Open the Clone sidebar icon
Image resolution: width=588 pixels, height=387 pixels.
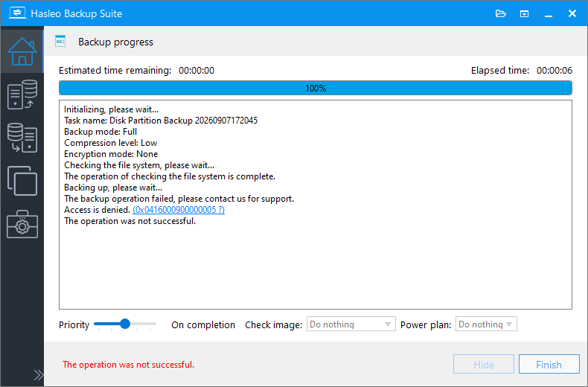pos(22,181)
